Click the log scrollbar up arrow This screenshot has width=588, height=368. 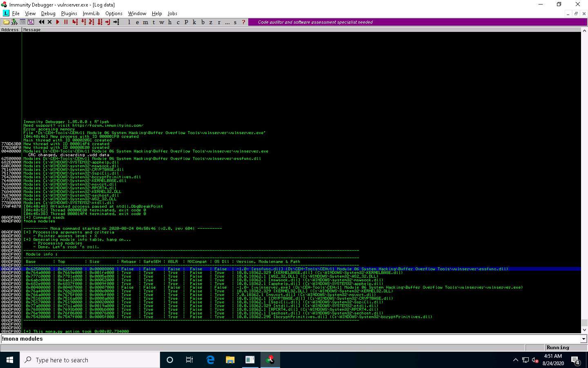coord(584,30)
